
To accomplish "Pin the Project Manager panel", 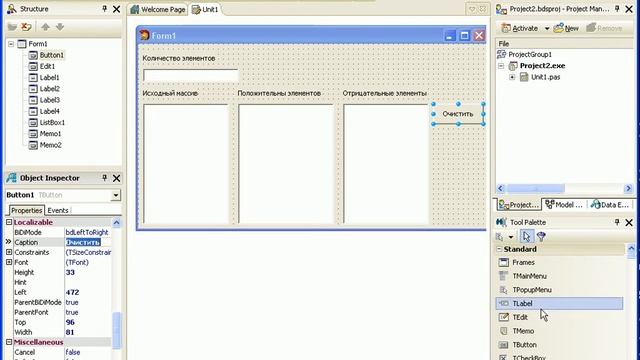I will (x=617, y=9).
